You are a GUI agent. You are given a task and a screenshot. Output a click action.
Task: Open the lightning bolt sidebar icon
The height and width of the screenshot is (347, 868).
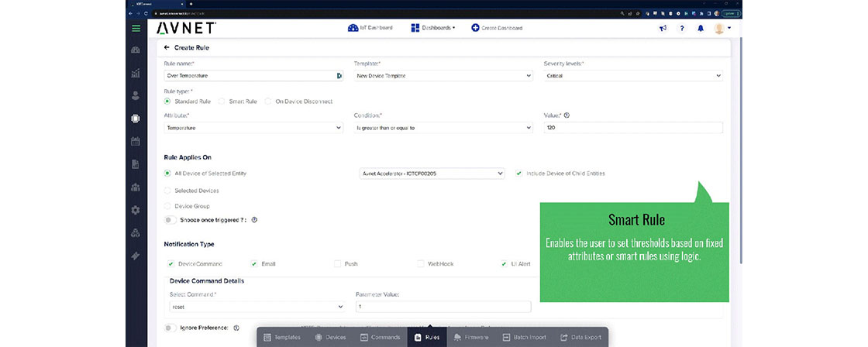coord(136,256)
